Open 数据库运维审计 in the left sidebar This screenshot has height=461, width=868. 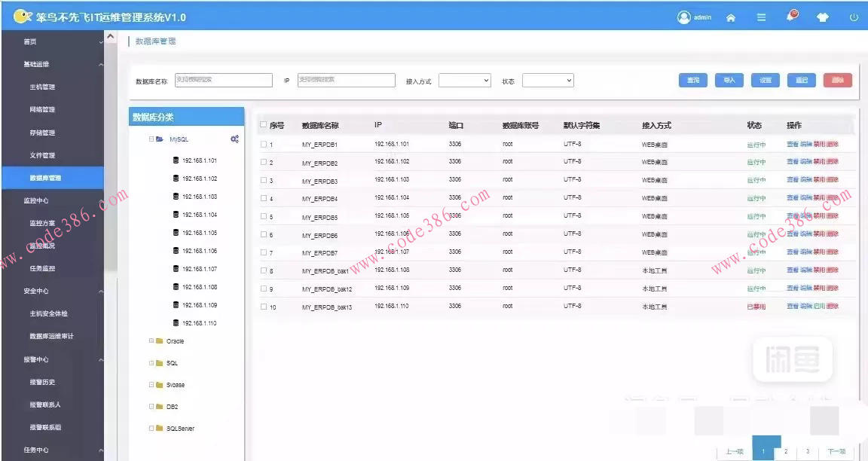pos(51,336)
